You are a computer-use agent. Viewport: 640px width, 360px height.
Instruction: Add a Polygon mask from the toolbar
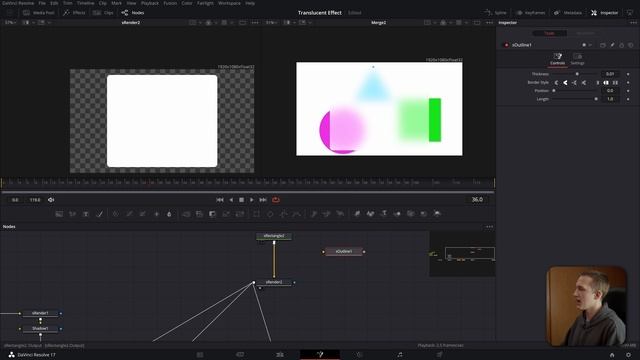click(x=283, y=214)
